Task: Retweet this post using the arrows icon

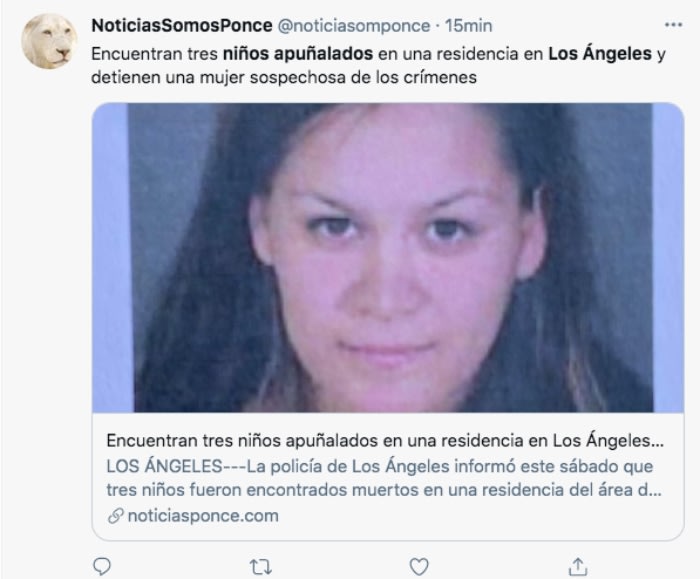Action: (x=261, y=567)
